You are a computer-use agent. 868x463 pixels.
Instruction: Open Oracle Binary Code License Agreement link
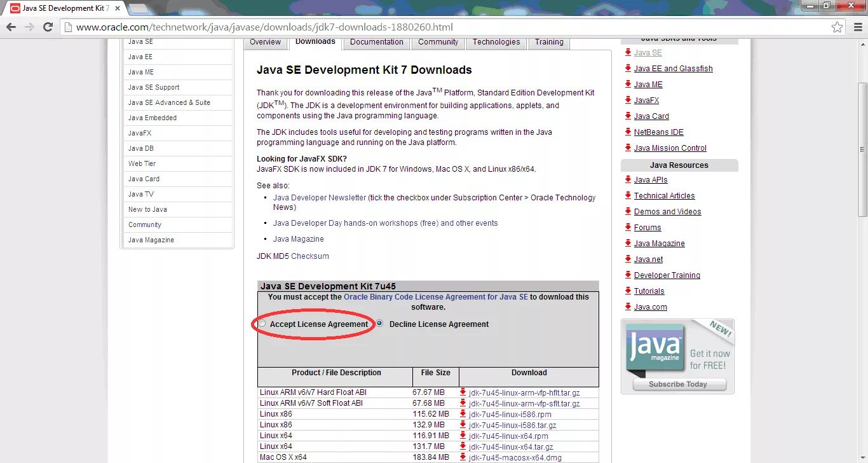pos(436,297)
